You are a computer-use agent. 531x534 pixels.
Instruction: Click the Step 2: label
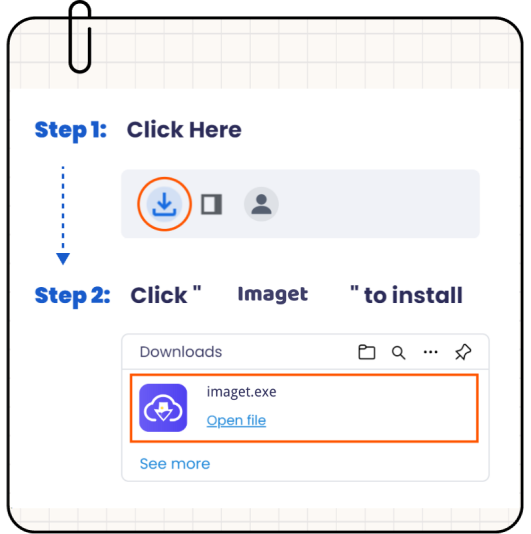coord(73,296)
